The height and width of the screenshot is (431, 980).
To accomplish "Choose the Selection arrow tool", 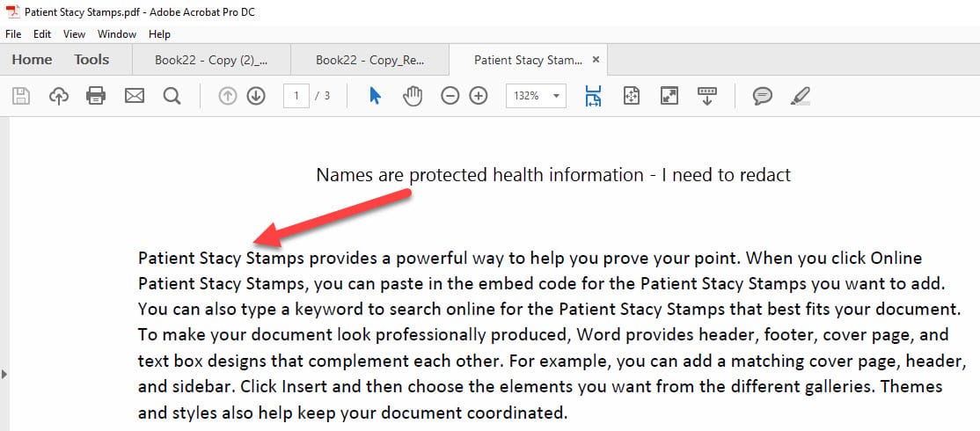I will [x=375, y=96].
